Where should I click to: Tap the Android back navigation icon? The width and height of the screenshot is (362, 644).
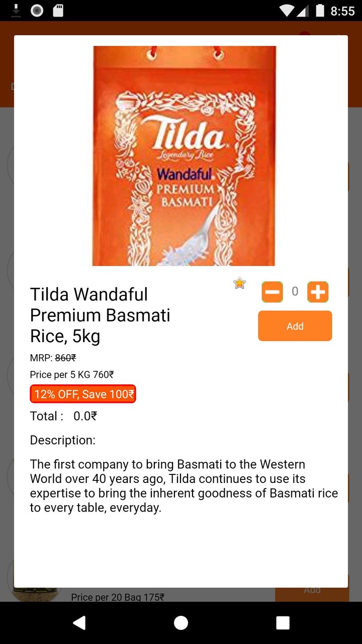click(79, 623)
